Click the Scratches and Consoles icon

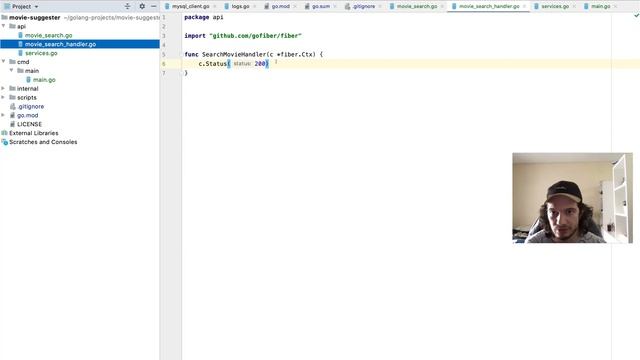tap(4, 142)
